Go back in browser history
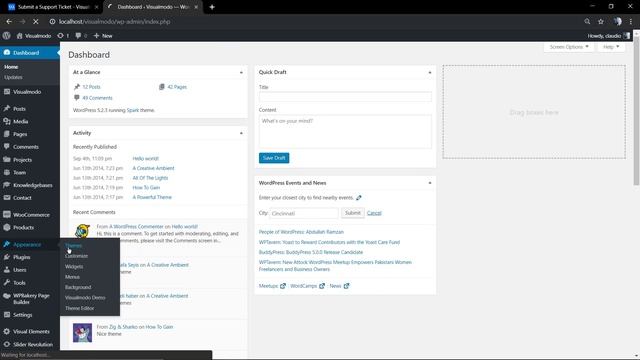The height and width of the screenshot is (360, 640). [9, 22]
